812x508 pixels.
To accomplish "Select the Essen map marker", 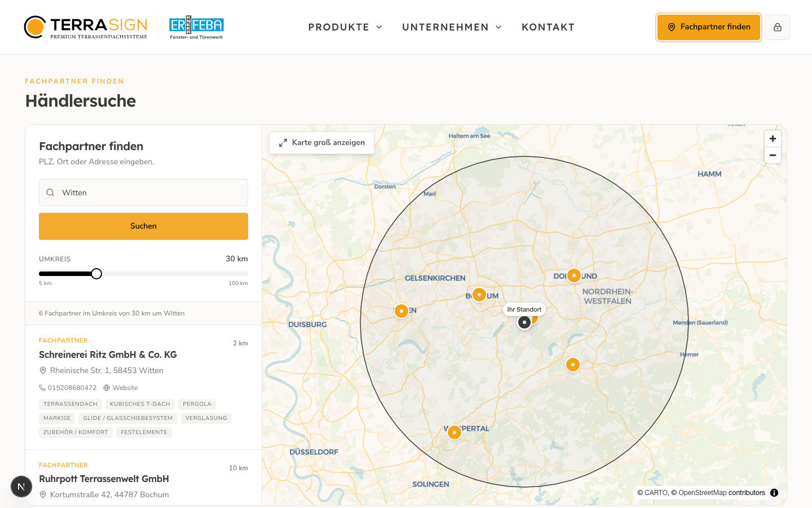I will pos(401,311).
